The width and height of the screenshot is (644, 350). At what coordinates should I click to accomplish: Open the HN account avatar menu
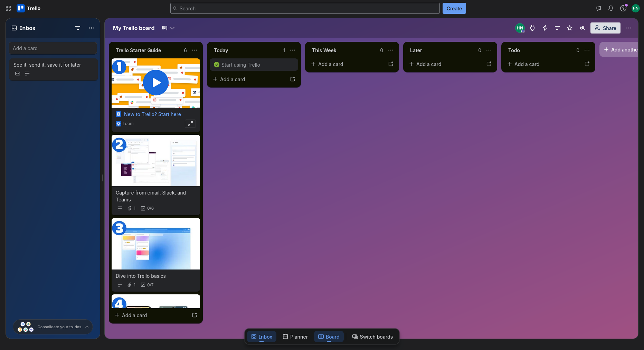click(636, 8)
